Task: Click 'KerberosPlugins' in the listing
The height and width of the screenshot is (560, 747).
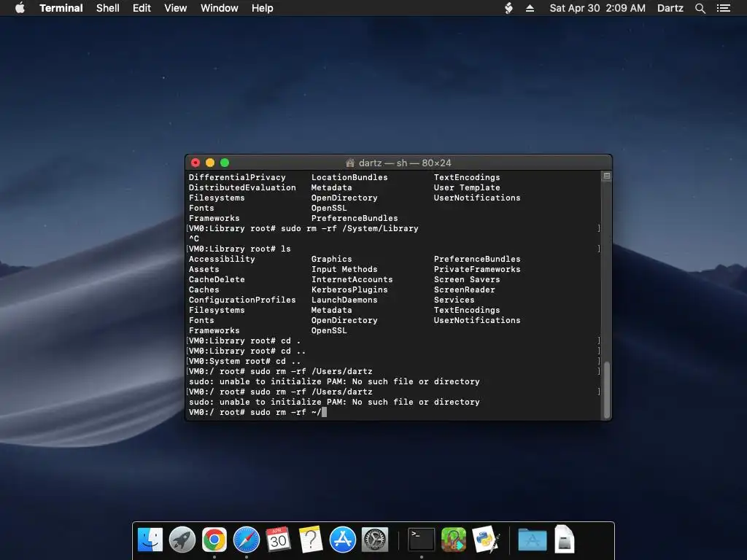Action: (349, 290)
